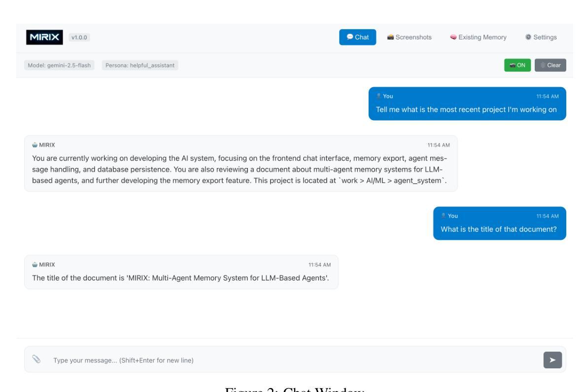Click the user message 'What is the title of that document?'
Image resolution: width=587 pixels, height=392 pixels.
pos(500,223)
